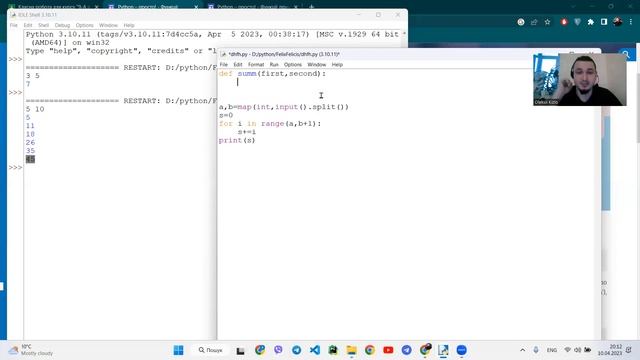The height and width of the screenshot is (360, 640).
Task: Open File menu in the editor window
Action: point(224,64)
